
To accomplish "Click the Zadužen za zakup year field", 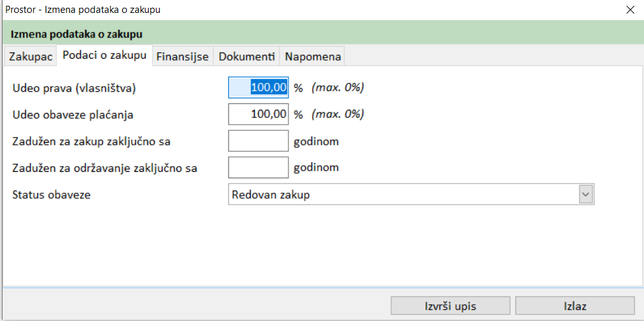I will tap(259, 141).
